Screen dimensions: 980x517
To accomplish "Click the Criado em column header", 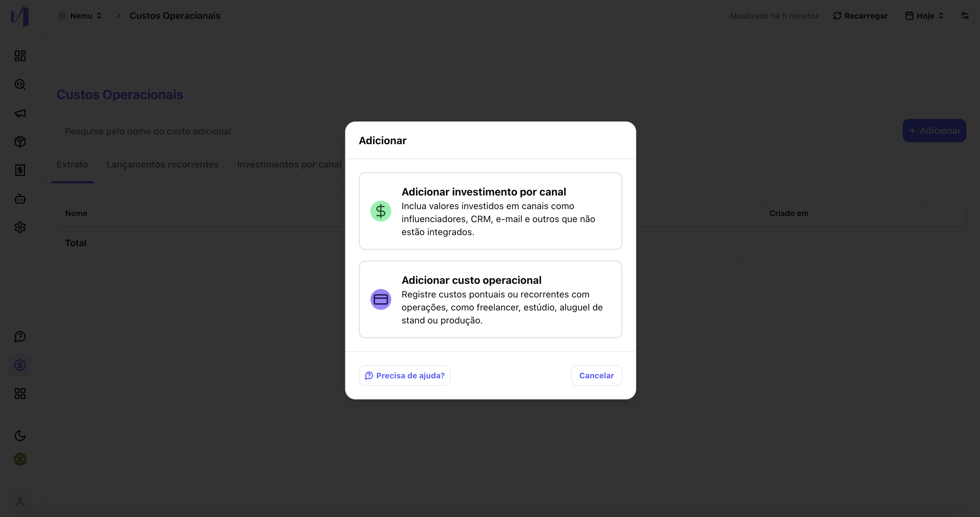I will [x=789, y=213].
